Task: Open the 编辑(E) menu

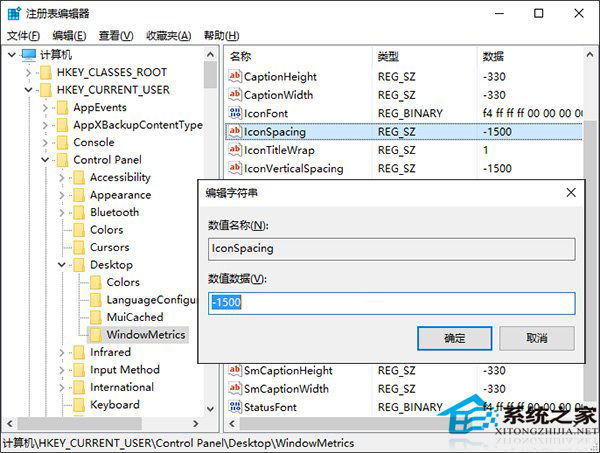Action: click(x=69, y=36)
